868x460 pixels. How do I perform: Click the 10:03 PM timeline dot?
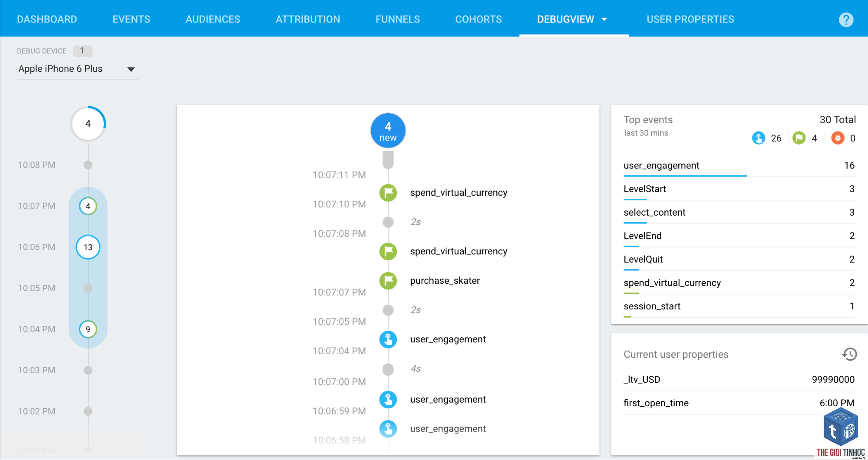[x=88, y=370]
